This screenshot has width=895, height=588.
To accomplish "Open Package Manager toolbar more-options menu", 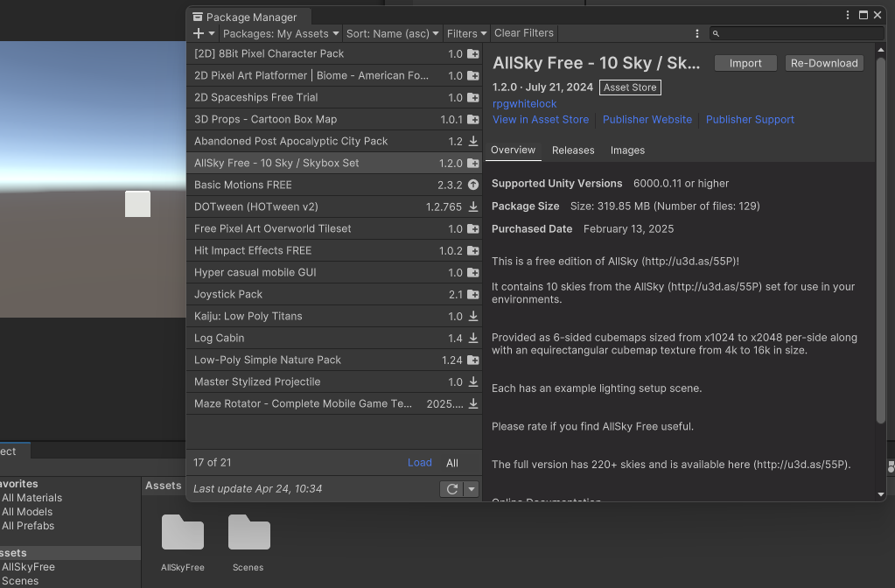I will point(697,33).
